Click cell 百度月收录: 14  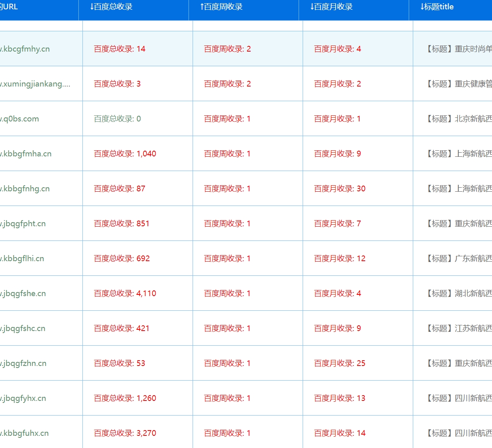click(340, 433)
